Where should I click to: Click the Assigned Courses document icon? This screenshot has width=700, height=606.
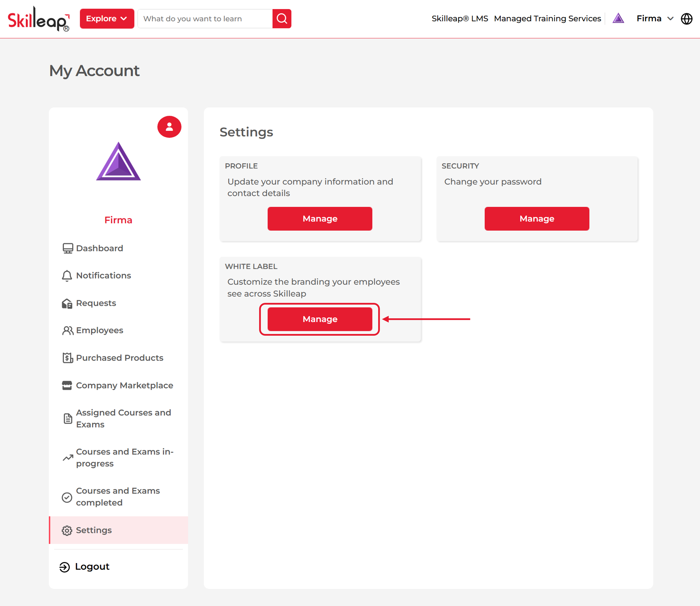tap(68, 419)
